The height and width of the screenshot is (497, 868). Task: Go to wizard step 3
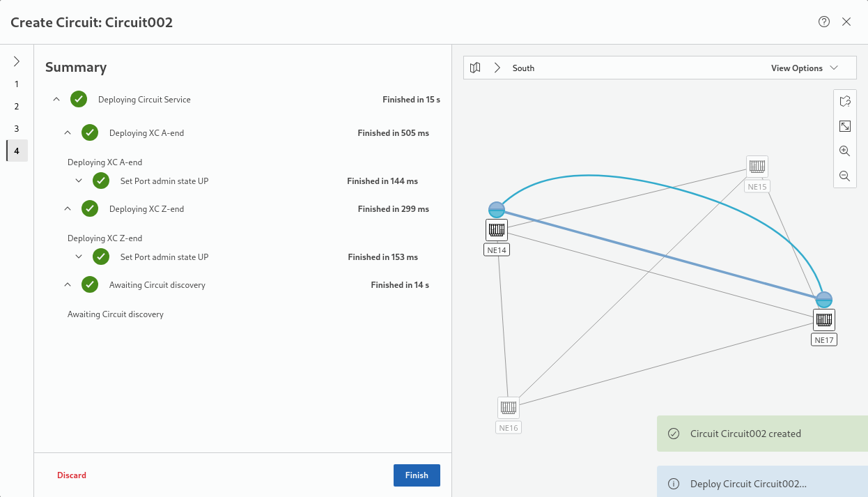[17, 129]
